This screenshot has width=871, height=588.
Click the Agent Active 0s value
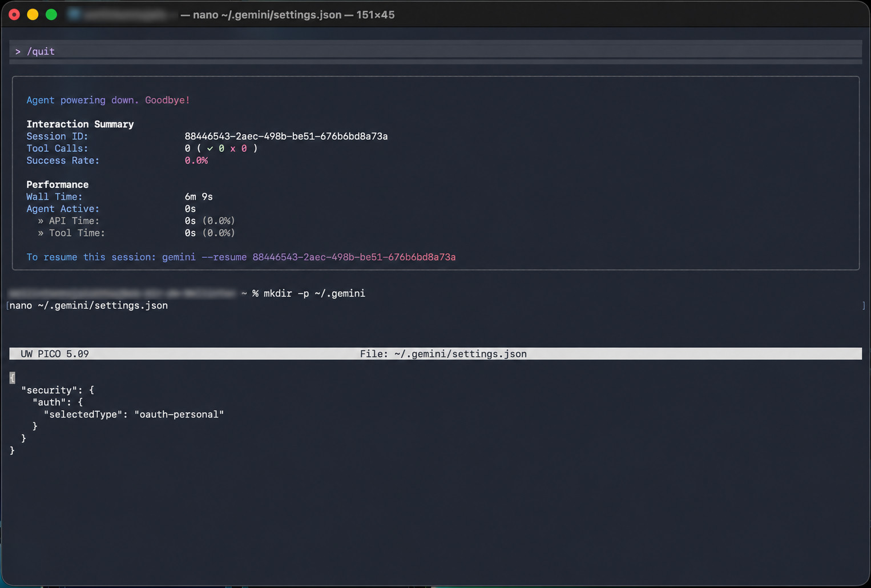[190, 209]
